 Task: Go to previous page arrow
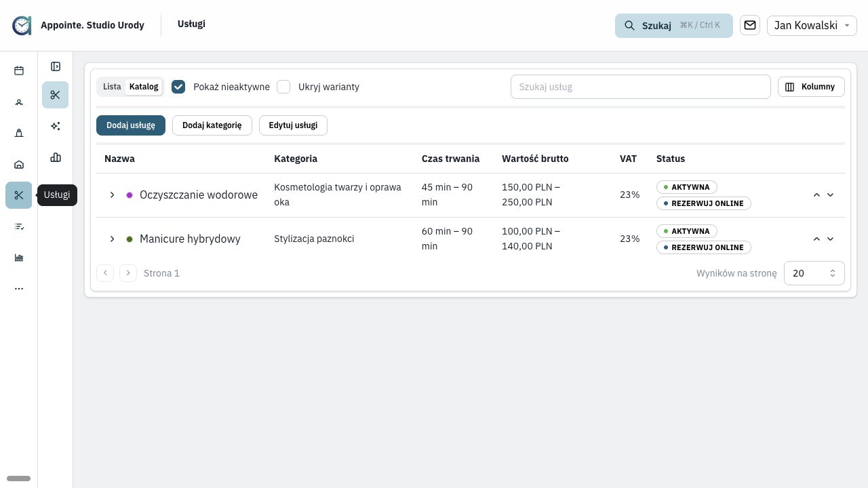pos(105,273)
